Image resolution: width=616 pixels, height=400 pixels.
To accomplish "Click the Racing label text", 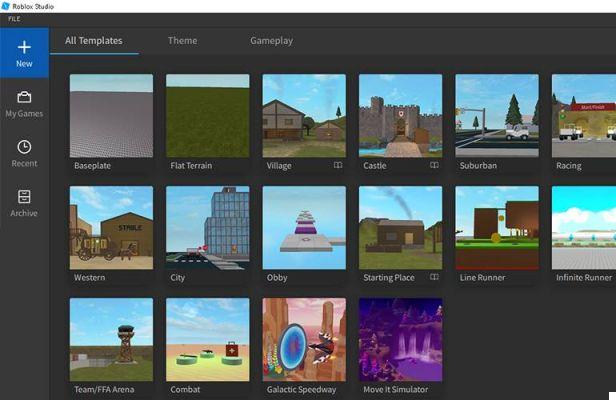I will point(568,166).
